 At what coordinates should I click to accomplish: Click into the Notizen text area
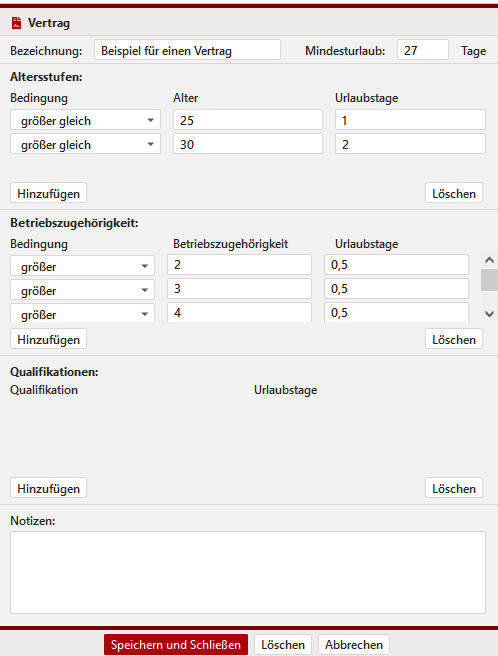coord(248,573)
